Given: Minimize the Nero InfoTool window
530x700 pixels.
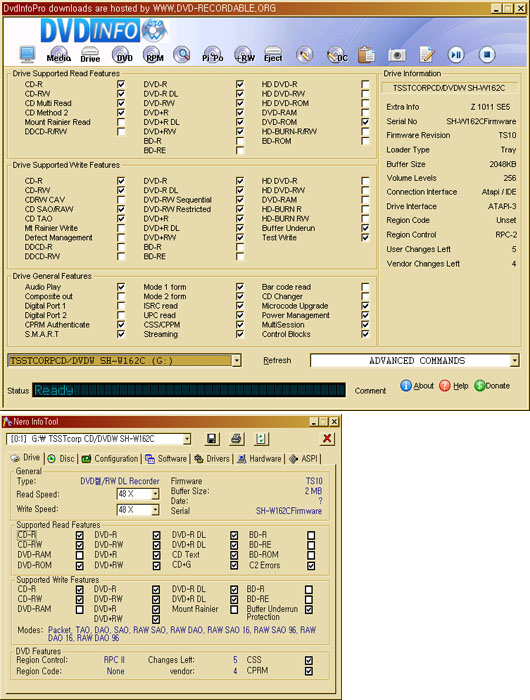Looking at the screenshot, I should (x=314, y=421).
